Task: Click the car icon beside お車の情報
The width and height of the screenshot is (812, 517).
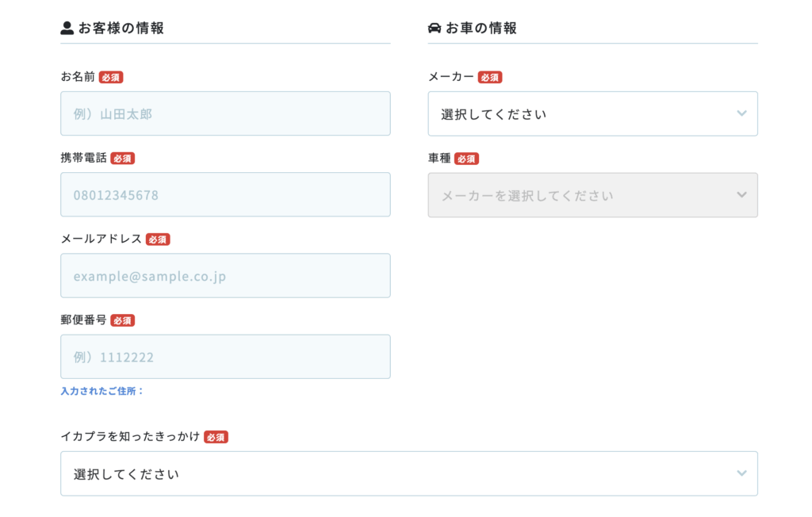Action: [x=435, y=29]
